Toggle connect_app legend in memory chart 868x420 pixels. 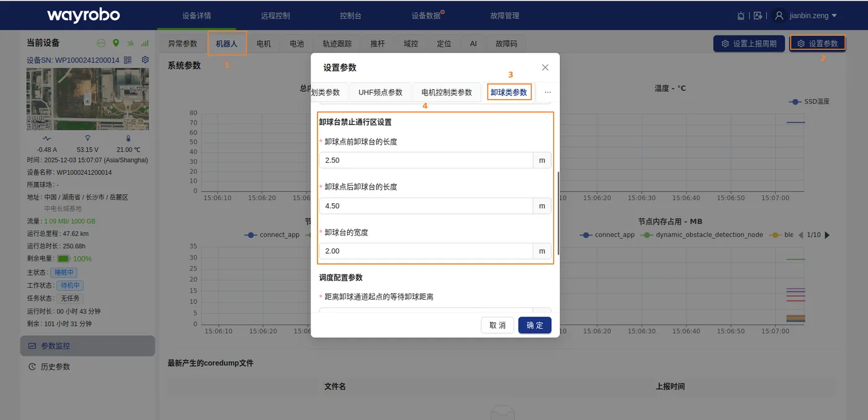(x=607, y=235)
